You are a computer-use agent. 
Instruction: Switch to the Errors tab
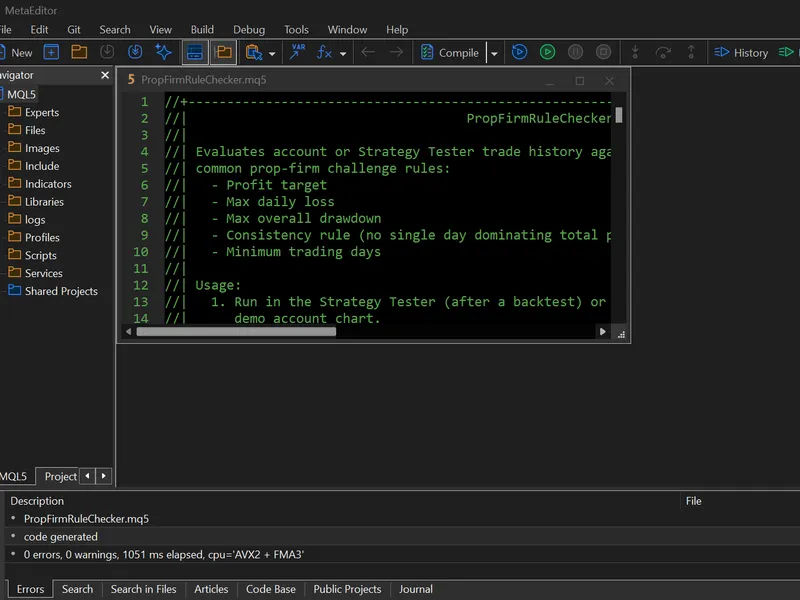[x=30, y=589]
